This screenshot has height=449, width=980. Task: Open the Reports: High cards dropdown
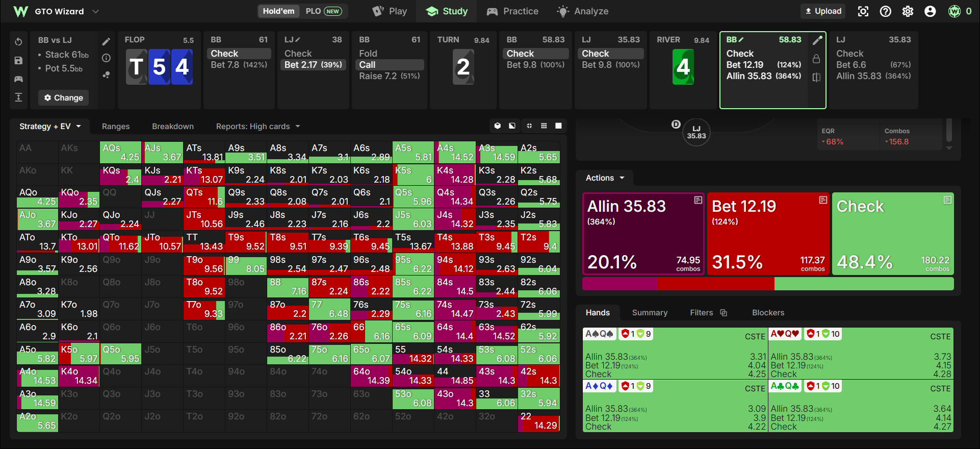tap(258, 126)
